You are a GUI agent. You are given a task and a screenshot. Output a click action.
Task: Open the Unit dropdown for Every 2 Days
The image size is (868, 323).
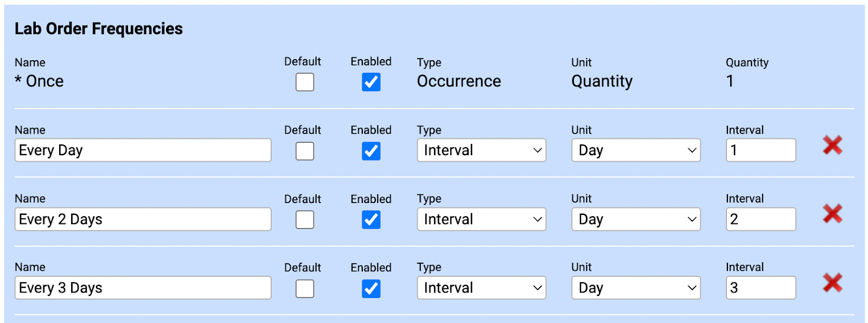636,219
